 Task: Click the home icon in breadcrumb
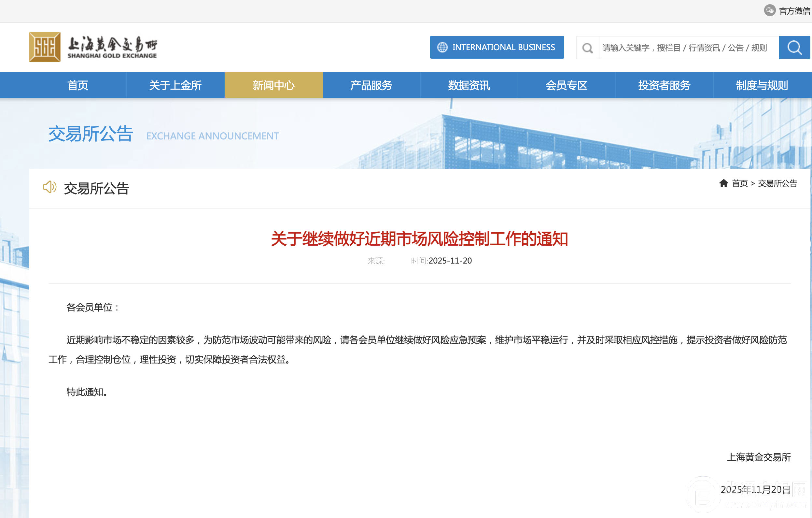point(723,183)
